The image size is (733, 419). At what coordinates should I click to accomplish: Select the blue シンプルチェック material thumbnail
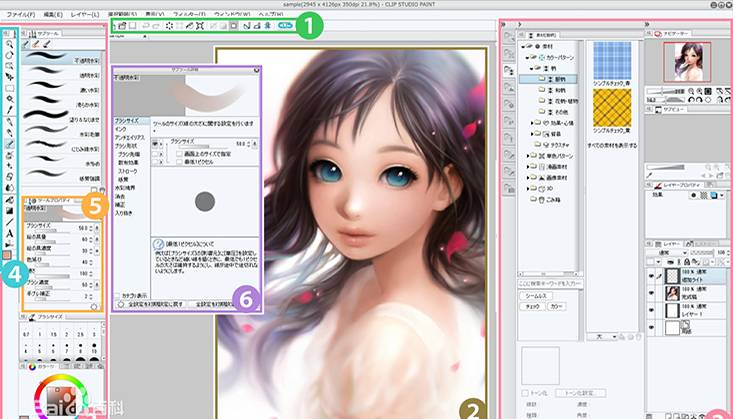613,57
